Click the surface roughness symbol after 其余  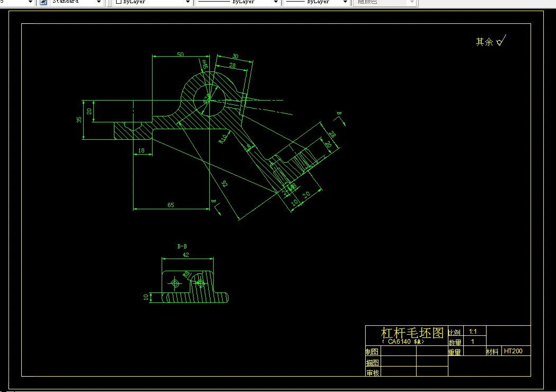point(501,40)
